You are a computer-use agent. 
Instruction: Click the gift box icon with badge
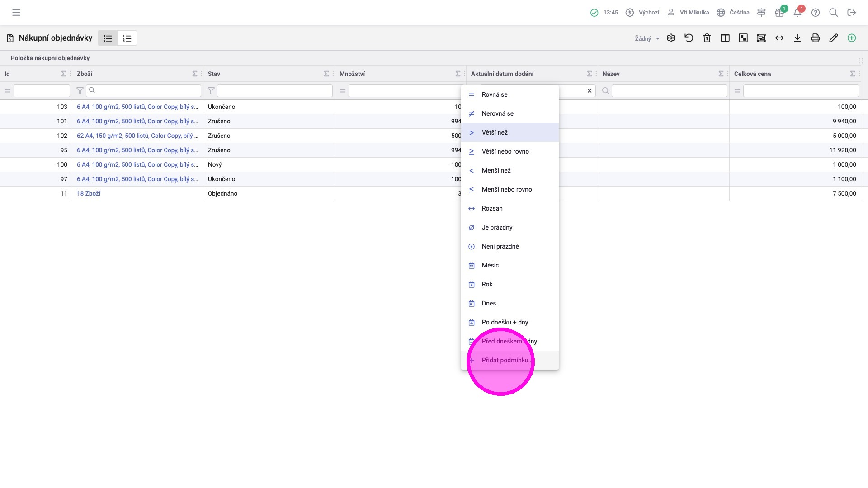click(x=779, y=13)
